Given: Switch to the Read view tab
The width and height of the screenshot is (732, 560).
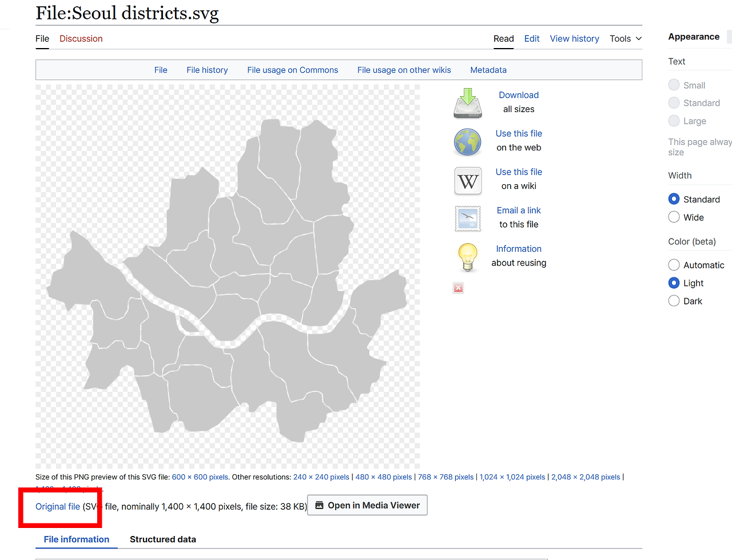Looking at the screenshot, I should click(504, 38).
